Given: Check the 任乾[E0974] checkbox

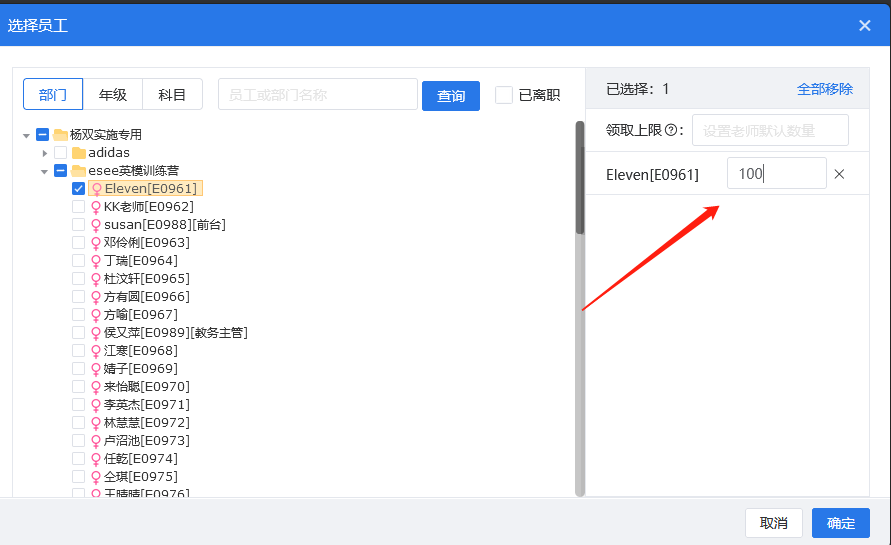Looking at the screenshot, I should [78, 459].
